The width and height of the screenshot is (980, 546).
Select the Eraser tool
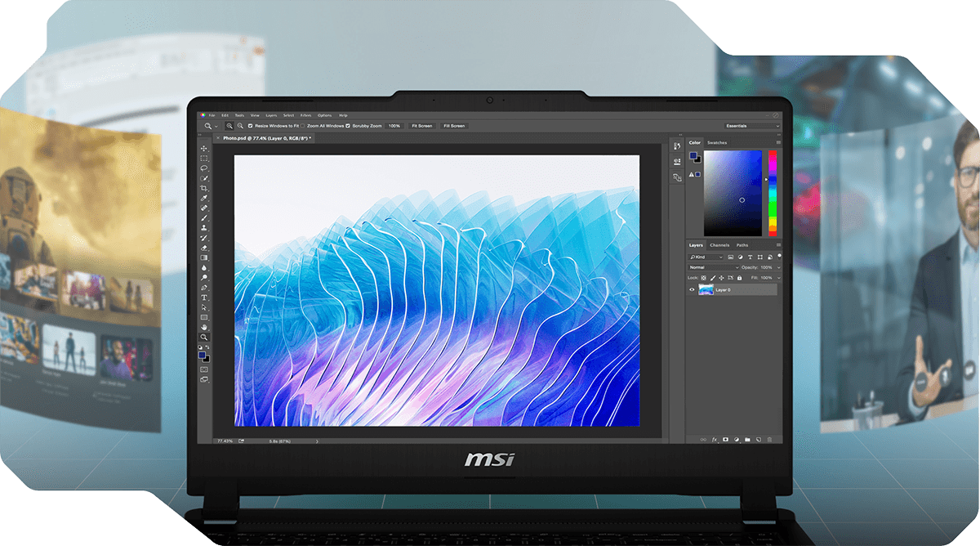pos(204,248)
